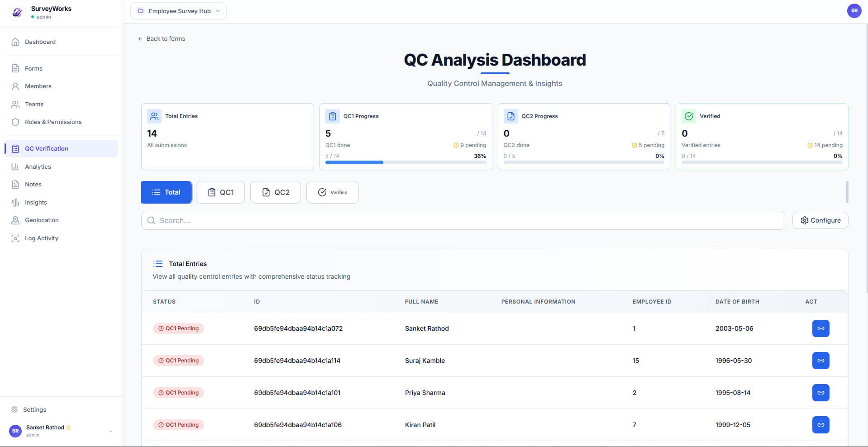Image resolution: width=868 pixels, height=447 pixels.
Task: Select ID 69db5fe94dbaa94b14c1a114
Action: pos(297,361)
